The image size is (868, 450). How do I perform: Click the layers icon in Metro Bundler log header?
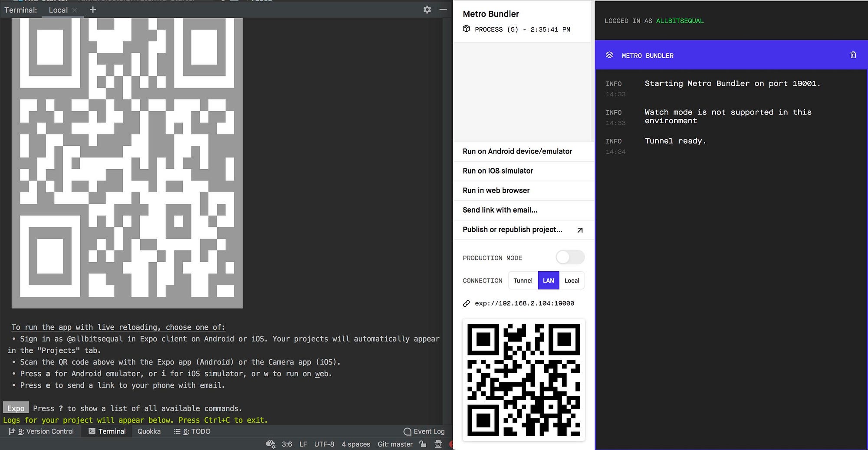pos(609,55)
